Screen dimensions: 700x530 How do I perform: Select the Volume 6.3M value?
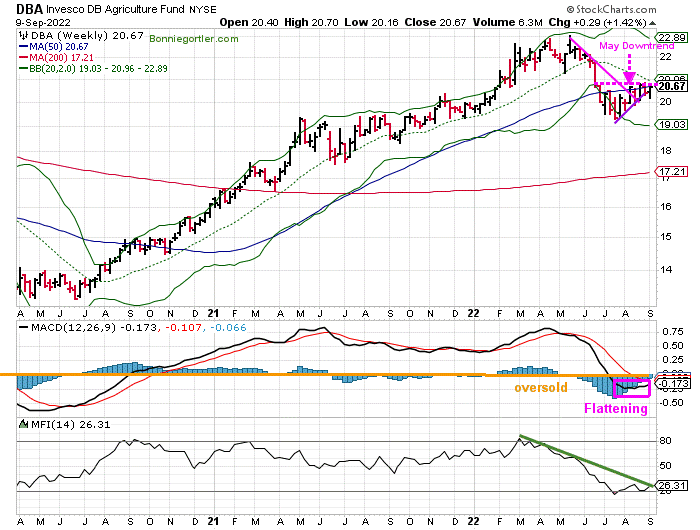pyautogui.click(x=508, y=22)
